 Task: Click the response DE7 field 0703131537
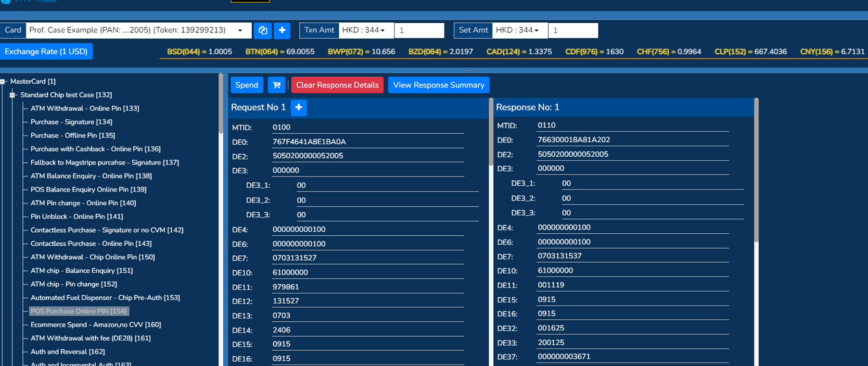[x=633, y=256]
